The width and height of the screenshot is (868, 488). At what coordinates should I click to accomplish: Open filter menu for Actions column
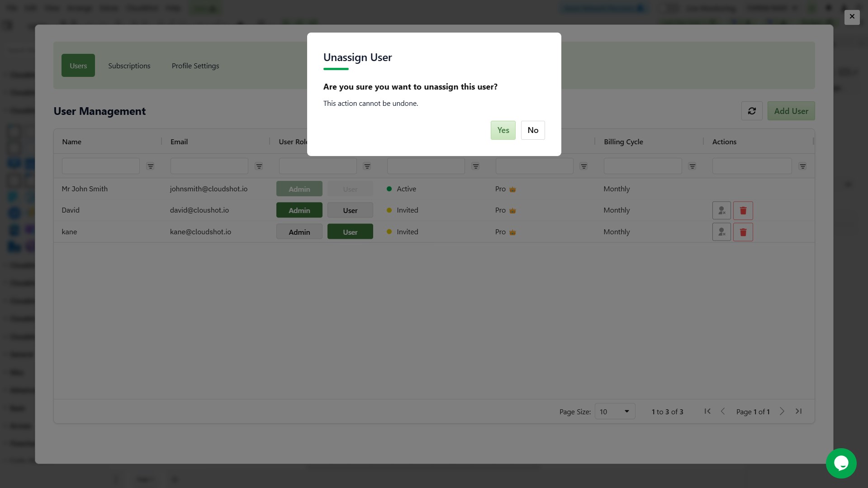coord(802,166)
